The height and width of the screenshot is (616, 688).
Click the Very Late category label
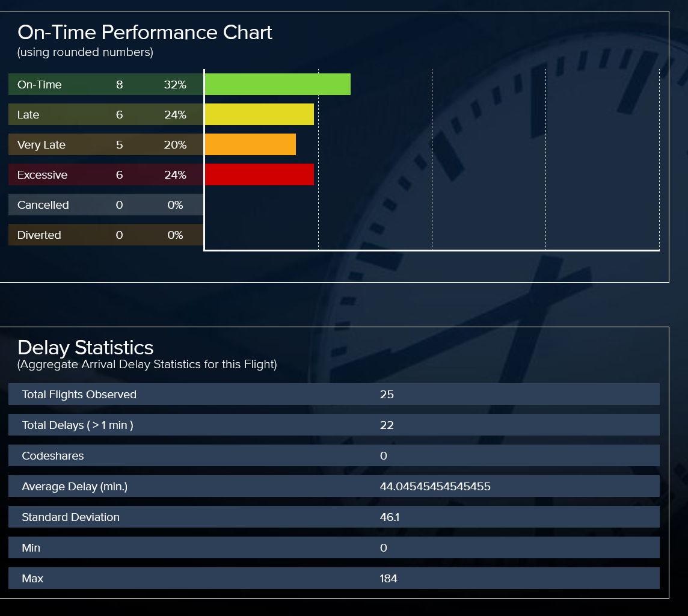[x=41, y=145]
